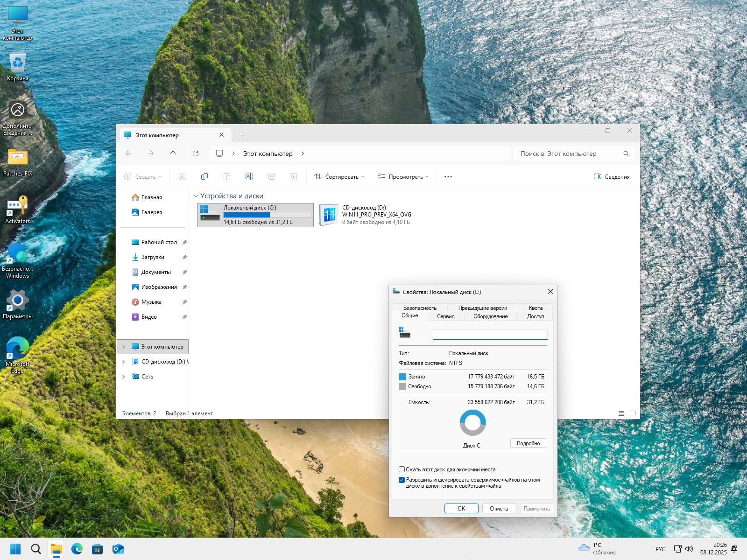The height and width of the screenshot is (560, 747).
Task: Open Microsoft Store from the taskbar
Action: (97, 549)
